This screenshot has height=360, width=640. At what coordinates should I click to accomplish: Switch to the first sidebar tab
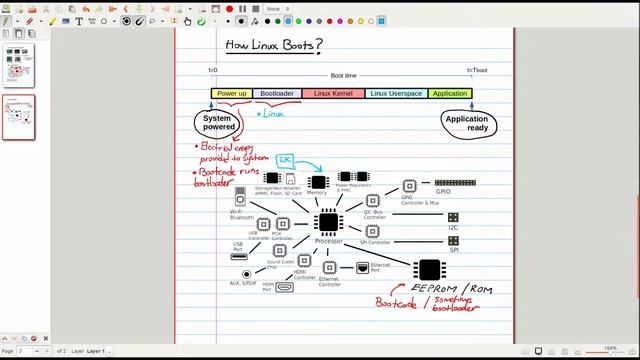(x=6, y=34)
